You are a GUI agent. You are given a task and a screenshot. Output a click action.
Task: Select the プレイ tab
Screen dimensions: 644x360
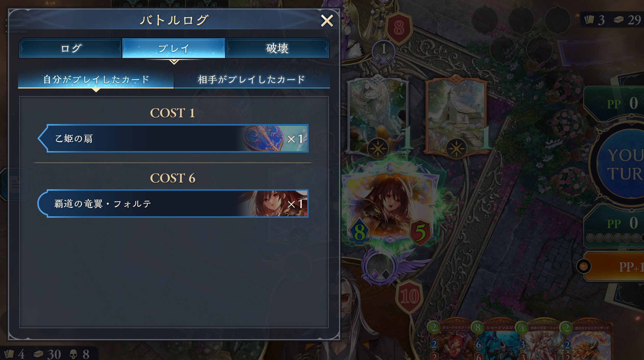pos(174,48)
